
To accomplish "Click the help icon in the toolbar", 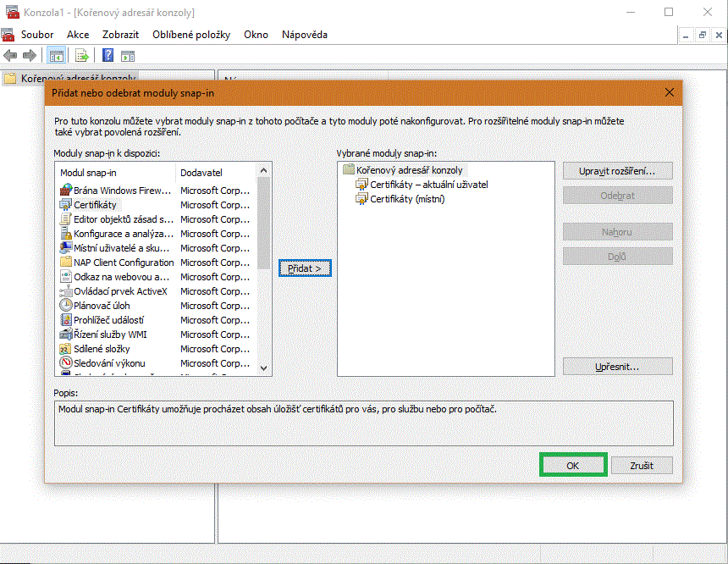I will click(108, 56).
